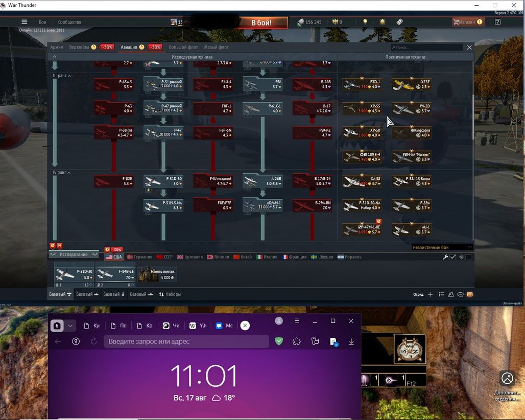525x420 pixels.
Task: Click the red В бой! battle button
Action: pyautogui.click(x=261, y=23)
